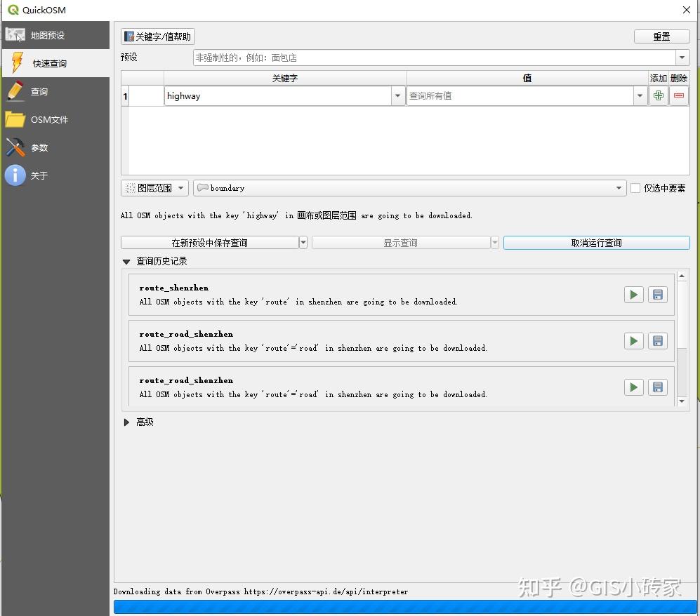Click the 重置 reset button
700x616 pixels.
661,36
